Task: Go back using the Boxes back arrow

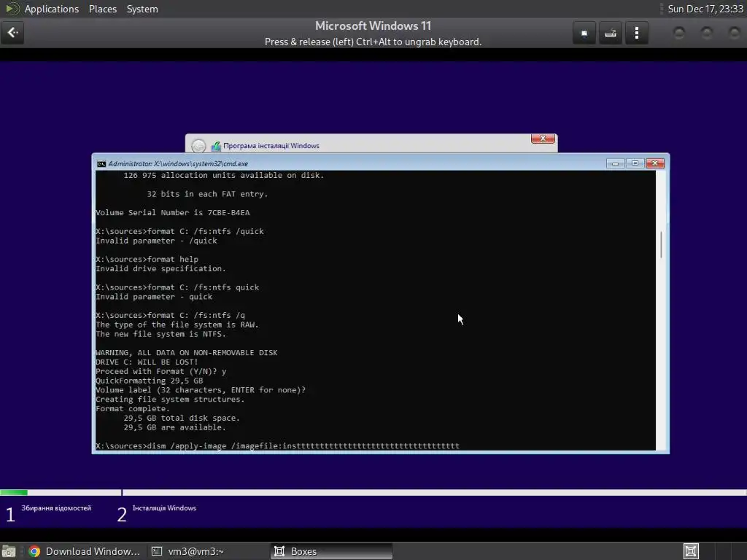Action: (12, 33)
